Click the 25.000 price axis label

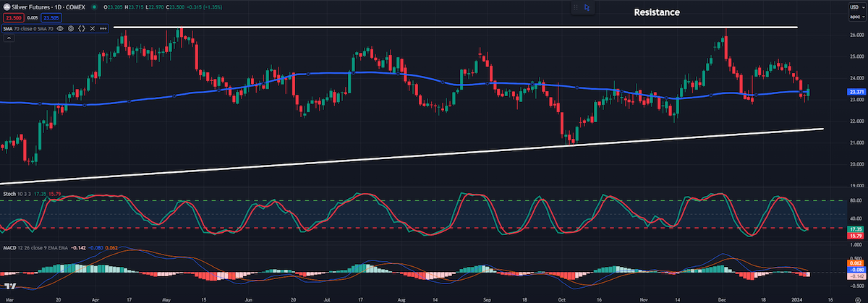click(856, 56)
